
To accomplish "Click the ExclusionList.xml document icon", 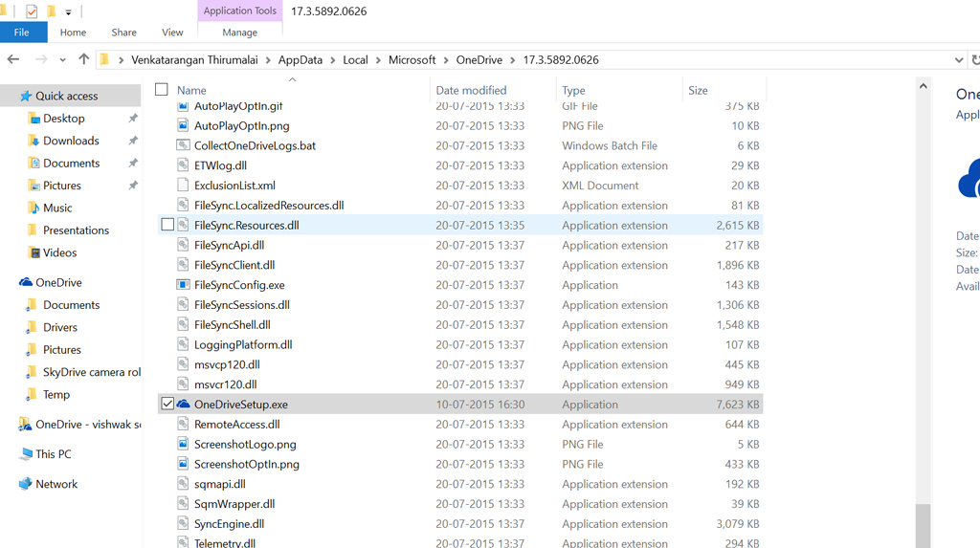I will pyautogui.click(x=183, y=185).
